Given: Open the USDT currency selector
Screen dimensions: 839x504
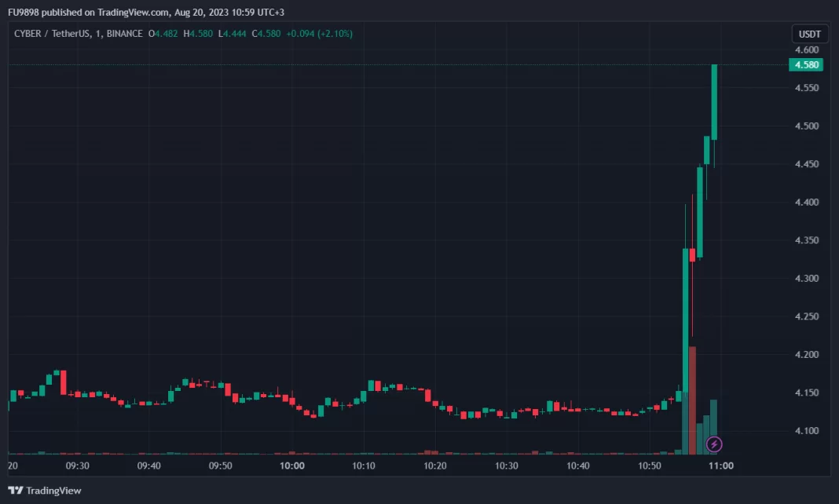Looking at the screenshot, I should click(x=809, y=35).
